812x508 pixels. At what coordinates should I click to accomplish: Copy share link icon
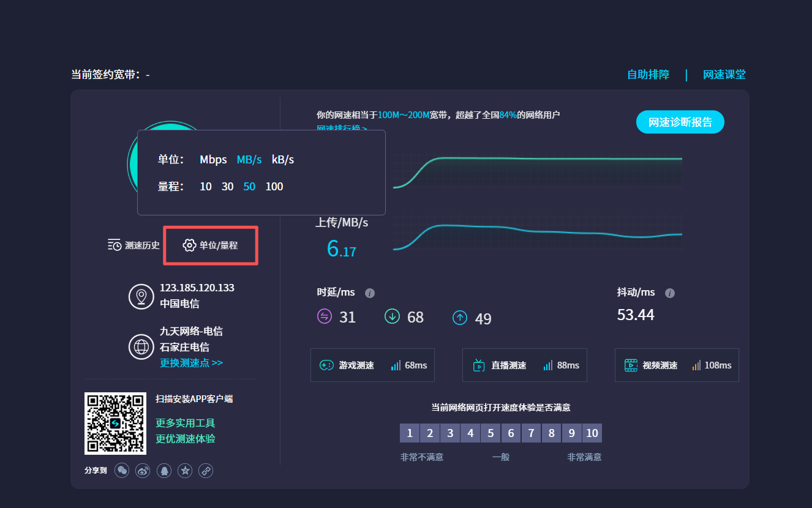pyautogui.click(x=206, y=471)
